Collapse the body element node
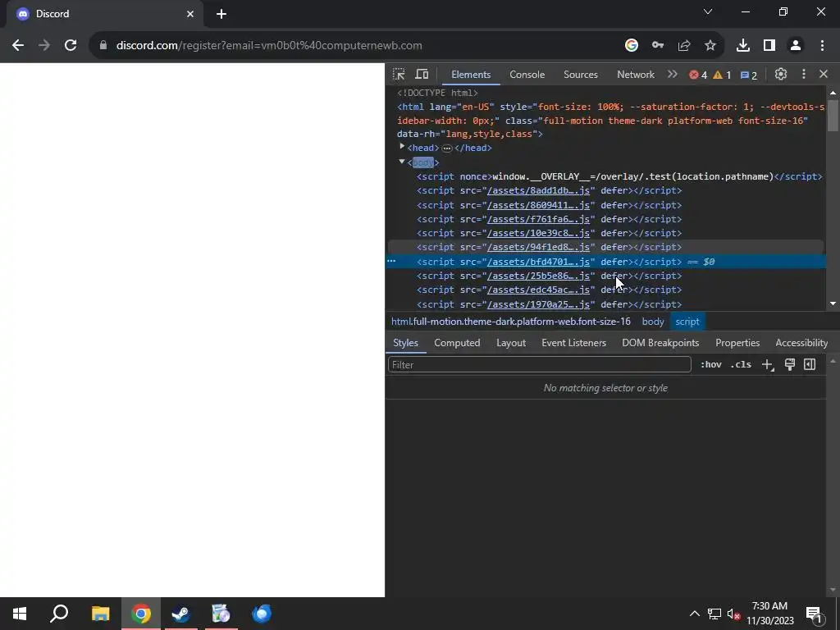 point(402,162)
